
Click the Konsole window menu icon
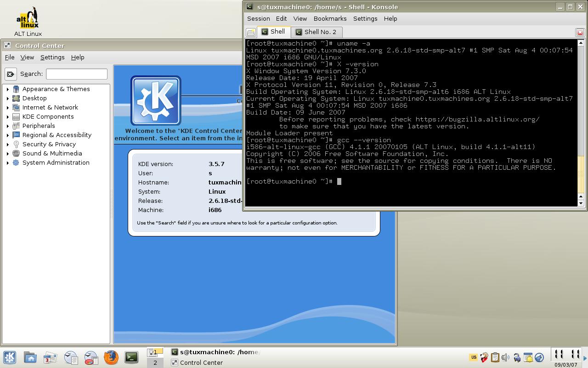pyautogui.click(x=249, y=7)
